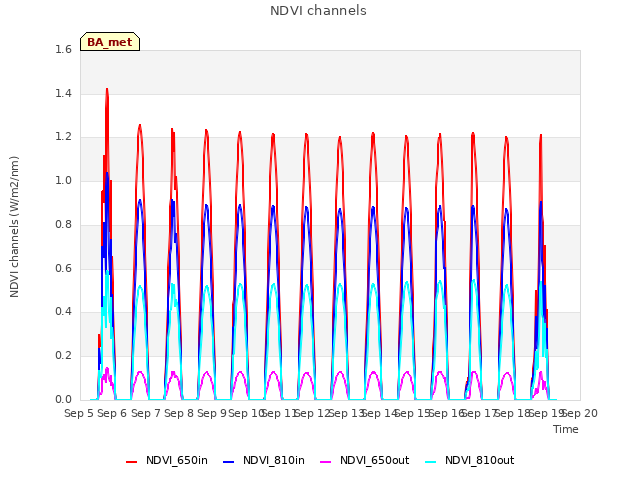Click the 0.6 y-axis tick label
The image size is (640, 480).
click(64, 268)
